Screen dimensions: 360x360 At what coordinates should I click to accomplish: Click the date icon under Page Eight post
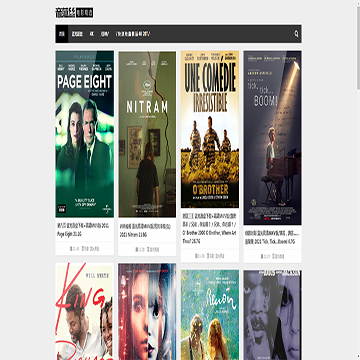(71, 248)
